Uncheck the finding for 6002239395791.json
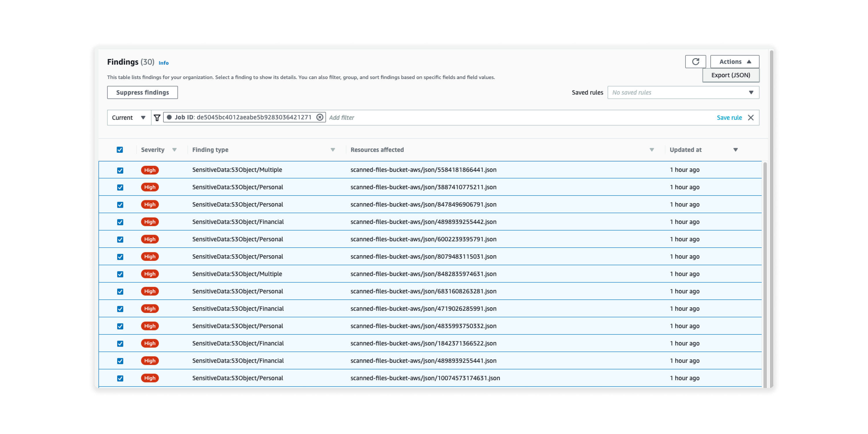Image resolution: width=868 pixels, height=434 pixels. click(120, 240)
